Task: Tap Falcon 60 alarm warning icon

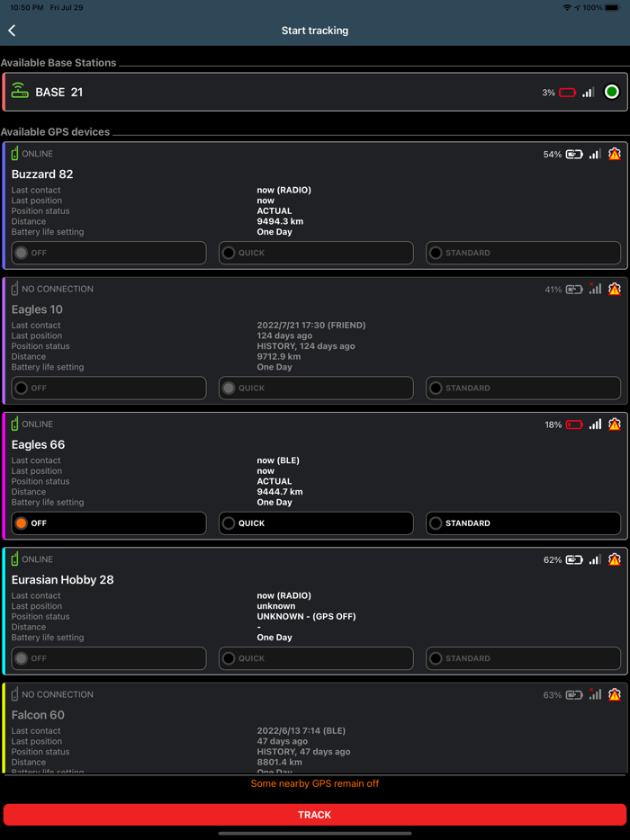Action: 615,694
